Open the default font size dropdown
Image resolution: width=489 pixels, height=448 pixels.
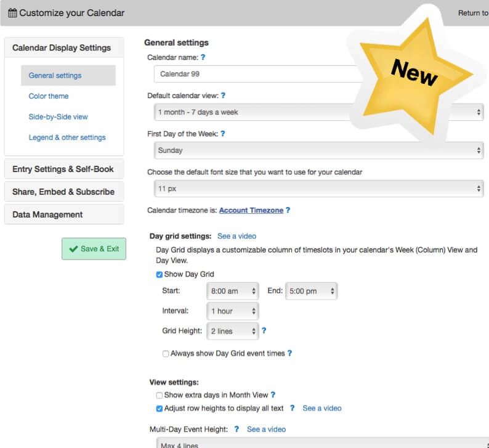[x=319, y=189]
